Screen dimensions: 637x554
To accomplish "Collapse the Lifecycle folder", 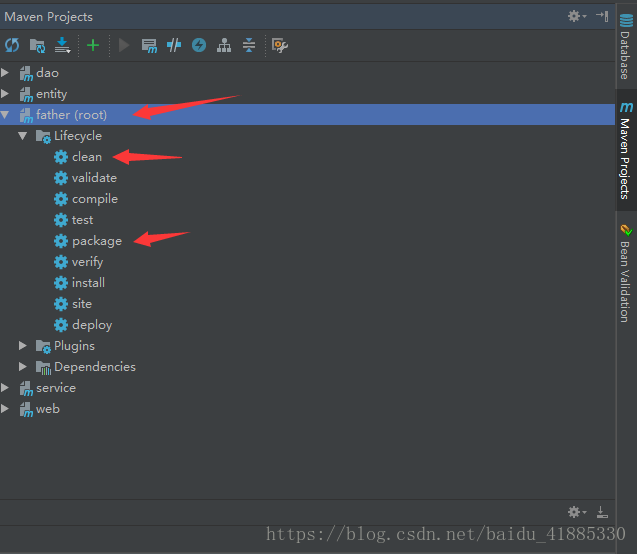I will click(x=23, y=136).
